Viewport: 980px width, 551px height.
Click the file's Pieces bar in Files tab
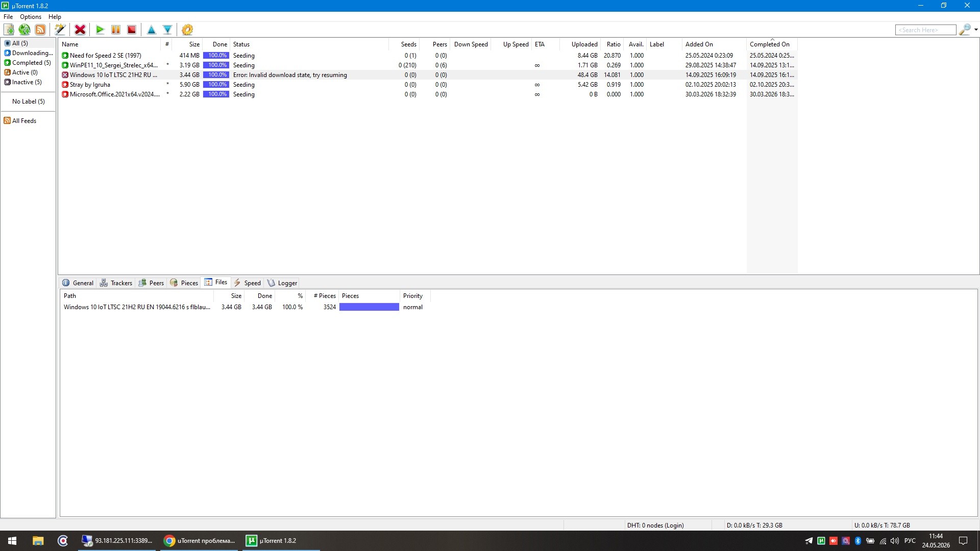click(369, 307)
